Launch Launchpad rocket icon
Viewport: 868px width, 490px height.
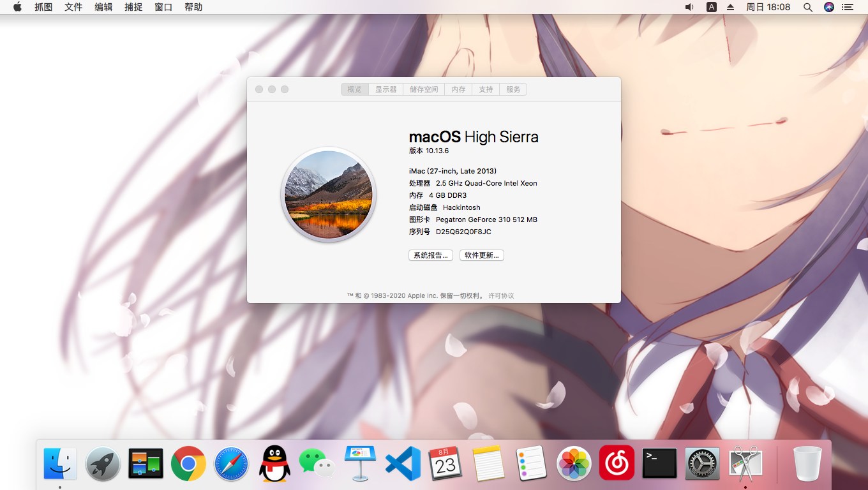(103, 463)
